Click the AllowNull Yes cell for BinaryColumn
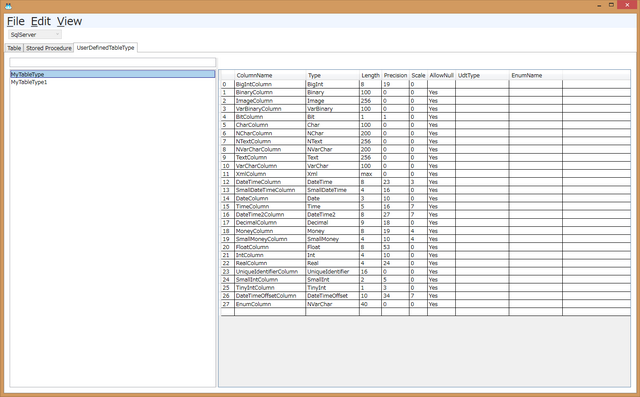The width and height of the screenshot is (640, 397). pos(441,92)
